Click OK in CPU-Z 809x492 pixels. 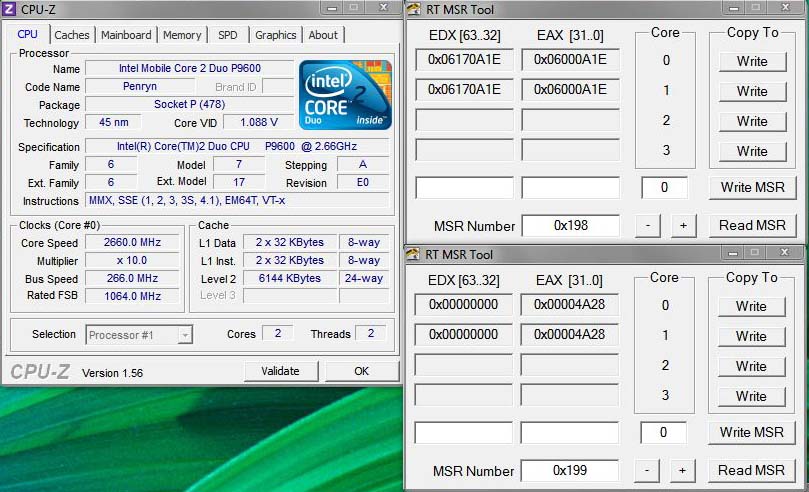tap(361, 371)
